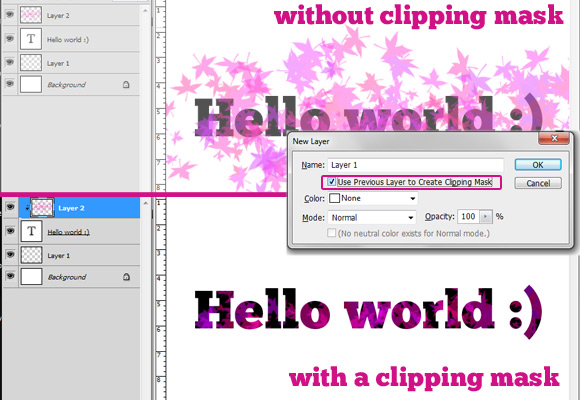The width and height of the screenshot is (580, 400).
Task: Open the Color dropdown showing None
Action: coord(373,198)
